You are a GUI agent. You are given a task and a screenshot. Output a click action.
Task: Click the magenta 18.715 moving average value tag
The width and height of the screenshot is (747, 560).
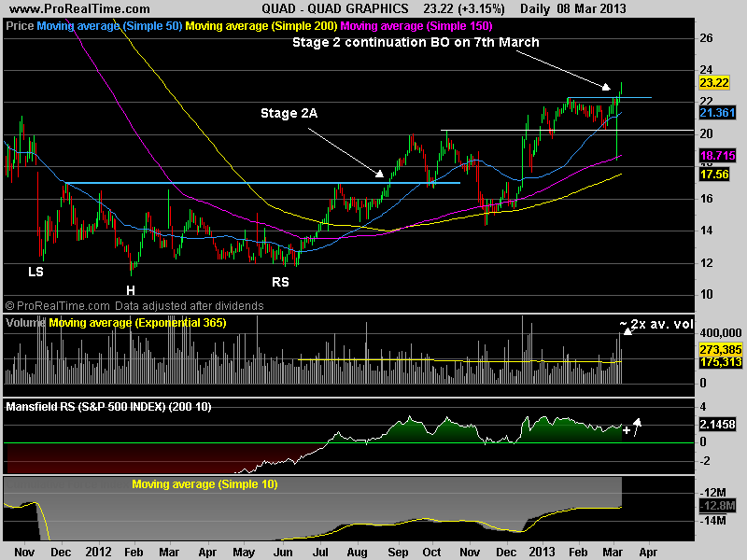(x=717, y=155)
